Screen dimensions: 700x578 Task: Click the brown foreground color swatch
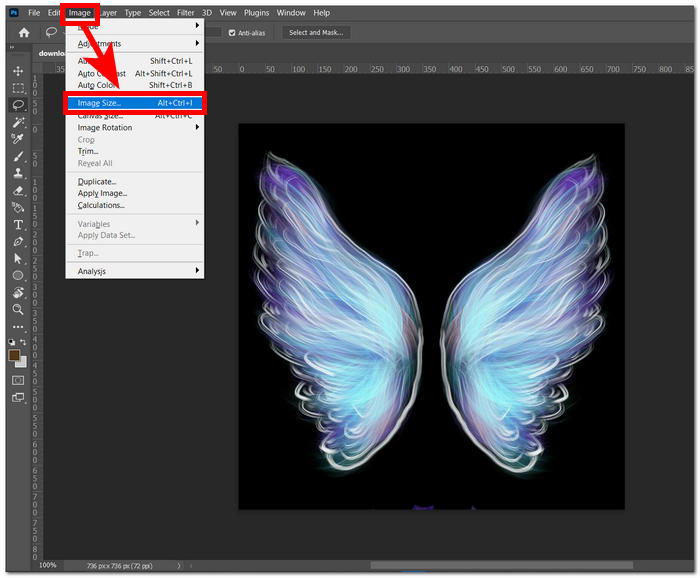coord(15,355)
